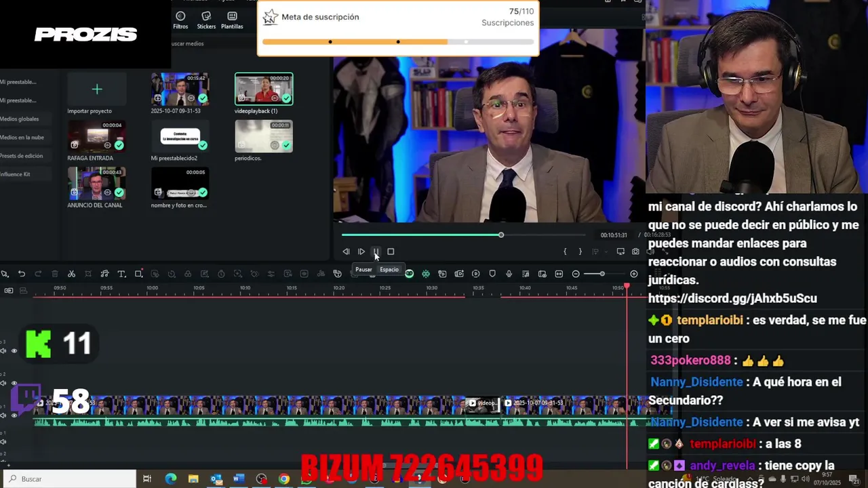Click the Play button under preview
This screenshot has width=868, height=488.
pyautogui.click(x=361, y=251)
